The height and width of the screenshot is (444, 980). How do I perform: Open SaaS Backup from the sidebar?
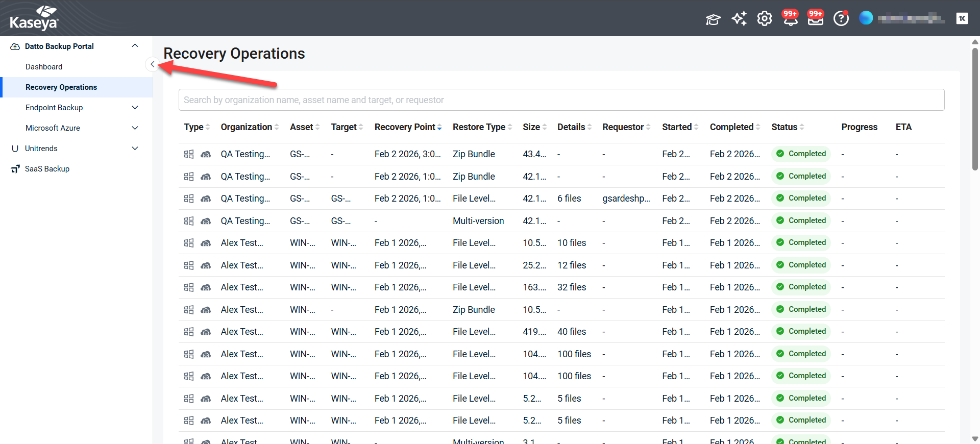pyautogui.click(x=47, y=169)
